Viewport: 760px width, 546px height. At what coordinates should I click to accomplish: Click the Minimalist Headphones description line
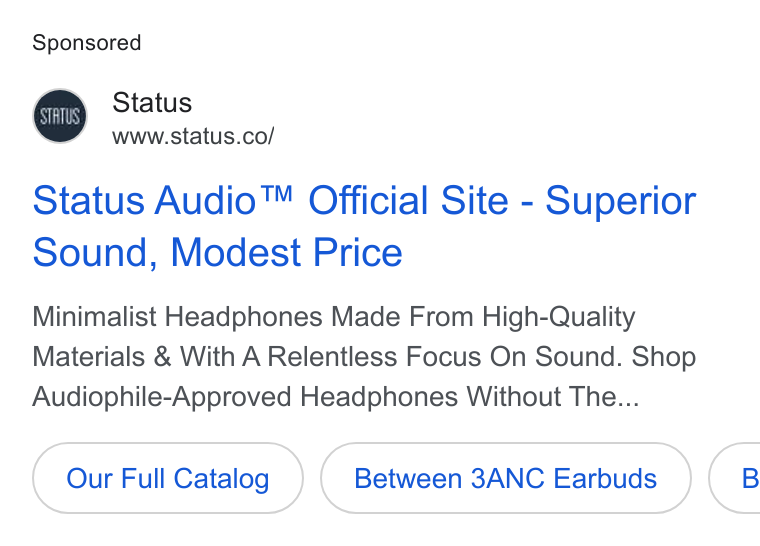pos(333,317)
